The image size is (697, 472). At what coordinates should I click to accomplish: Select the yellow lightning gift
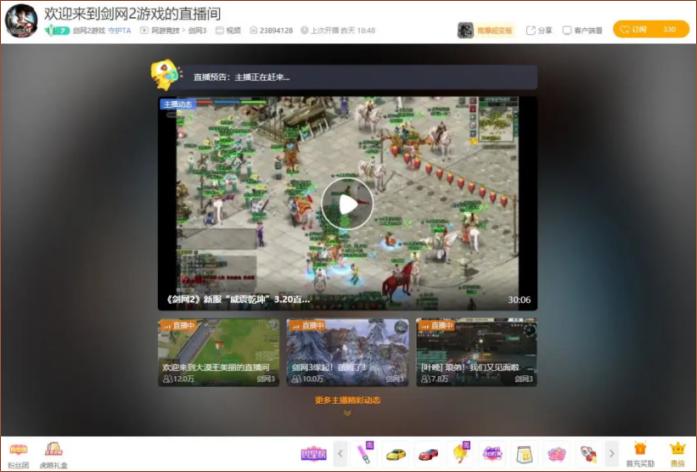(x=461, y=453)
